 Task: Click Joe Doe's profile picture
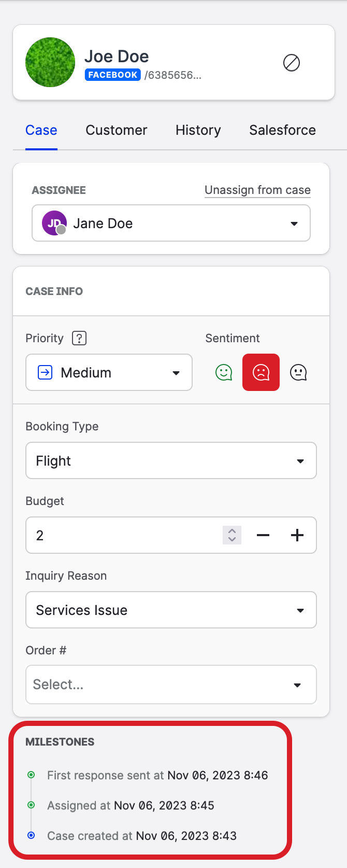[50, 62]
